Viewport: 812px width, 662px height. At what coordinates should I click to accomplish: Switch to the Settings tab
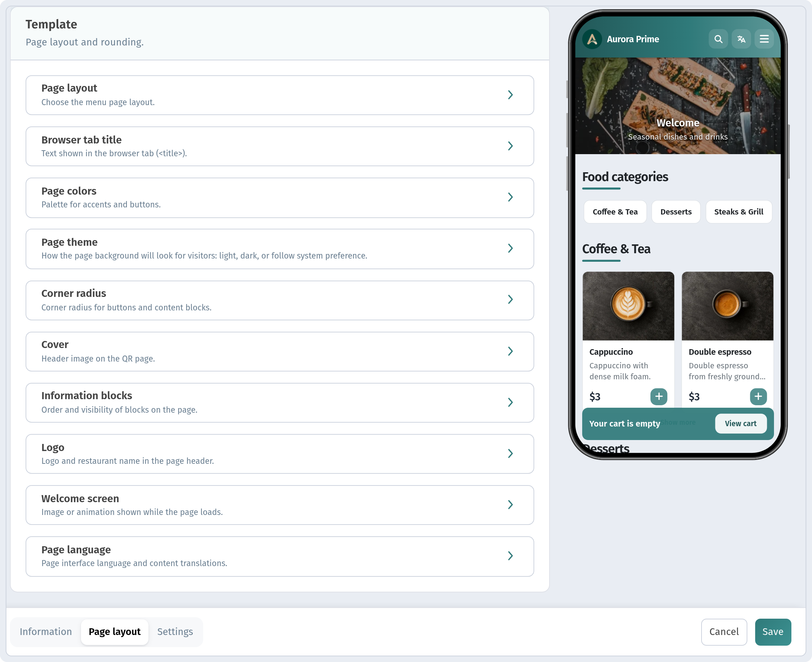point(175,631)
